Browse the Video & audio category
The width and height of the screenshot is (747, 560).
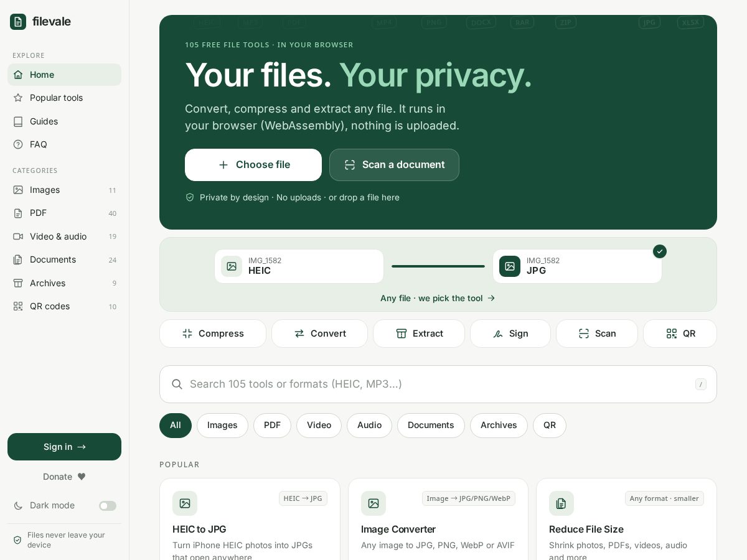coord(64,236)
